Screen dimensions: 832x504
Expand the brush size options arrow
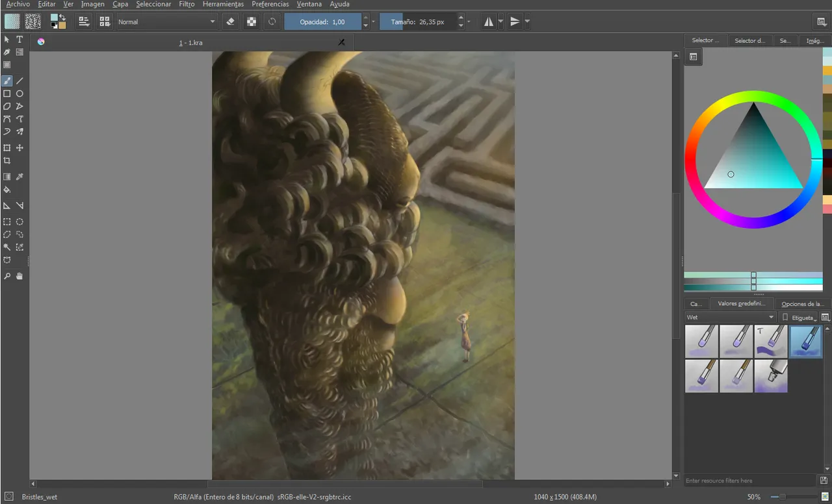pyautogui.click(x=469, y=22)
